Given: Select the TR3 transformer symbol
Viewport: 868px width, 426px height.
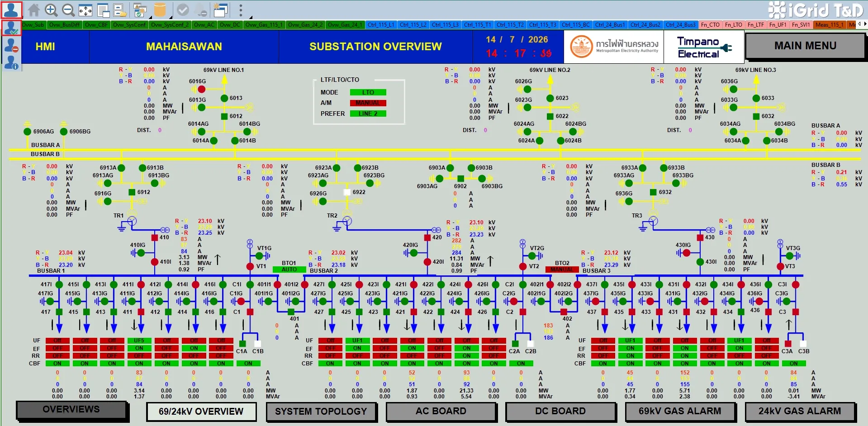Looking at the screenshot, I should click(653, 221).
